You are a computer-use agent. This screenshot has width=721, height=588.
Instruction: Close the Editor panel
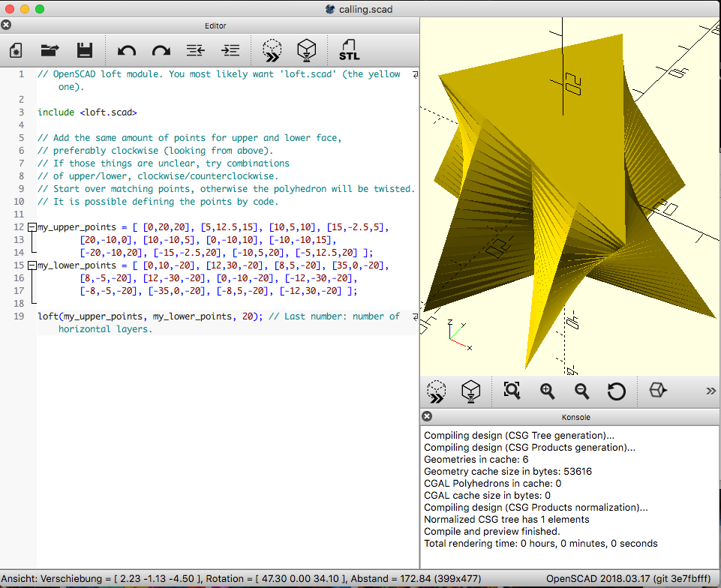click(6, 25)
